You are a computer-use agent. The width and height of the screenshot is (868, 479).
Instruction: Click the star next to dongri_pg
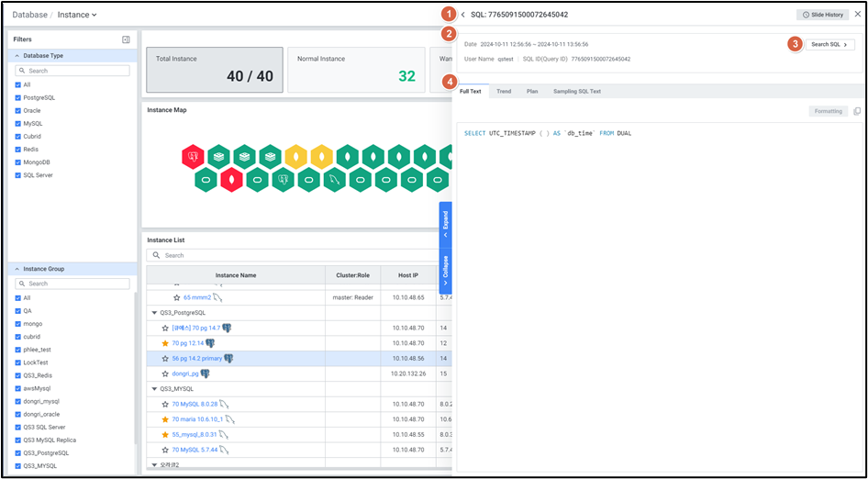point(165,373)
